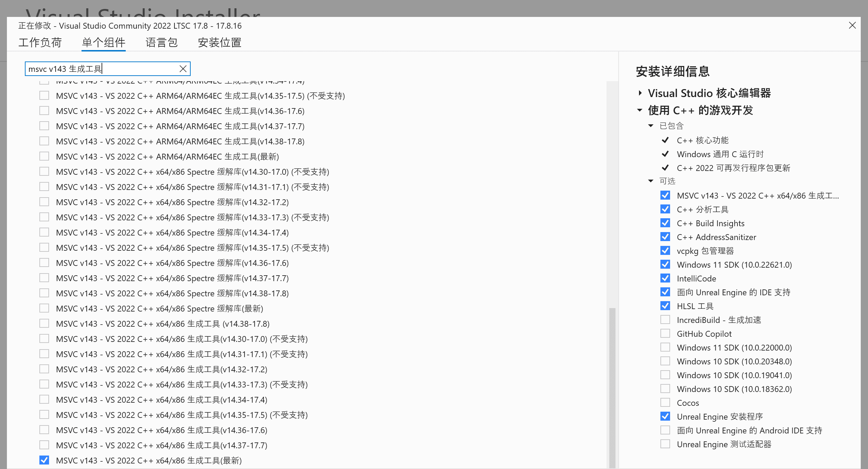Collapse the 可选 group
Image resolution: width=868 pixels, height=469 pixels.
[651, 181]
